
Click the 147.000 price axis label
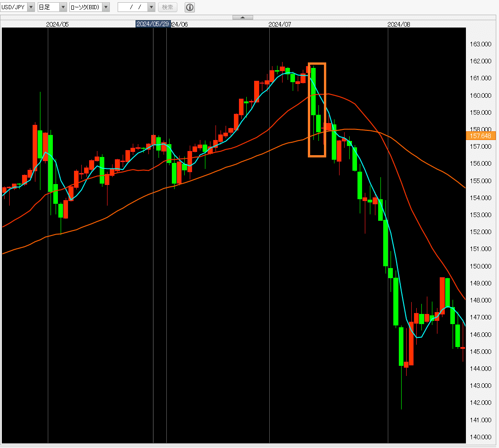(x=481, y=317)
